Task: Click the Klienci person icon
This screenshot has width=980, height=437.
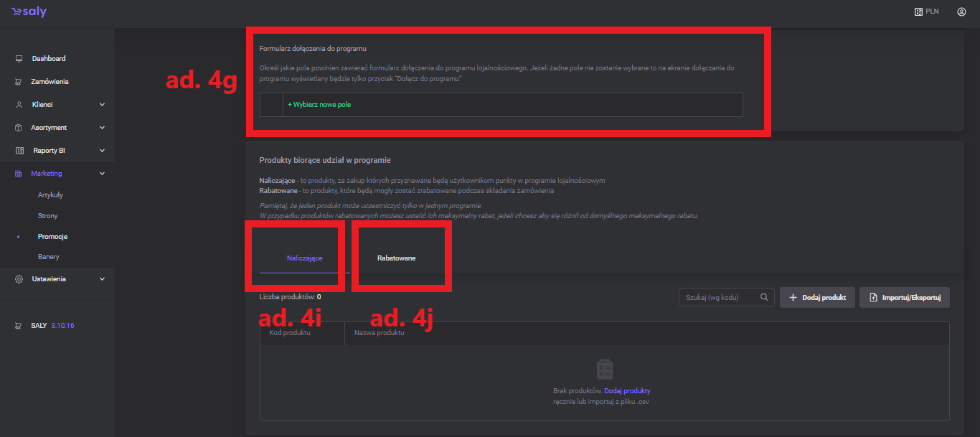Action: pos(19,105)
